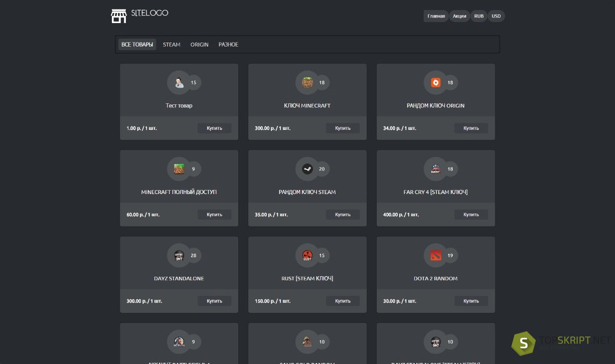Click the 1.00 р. / 1 шт. price
This screenshot has height=364, width=615.
(141, 128)
